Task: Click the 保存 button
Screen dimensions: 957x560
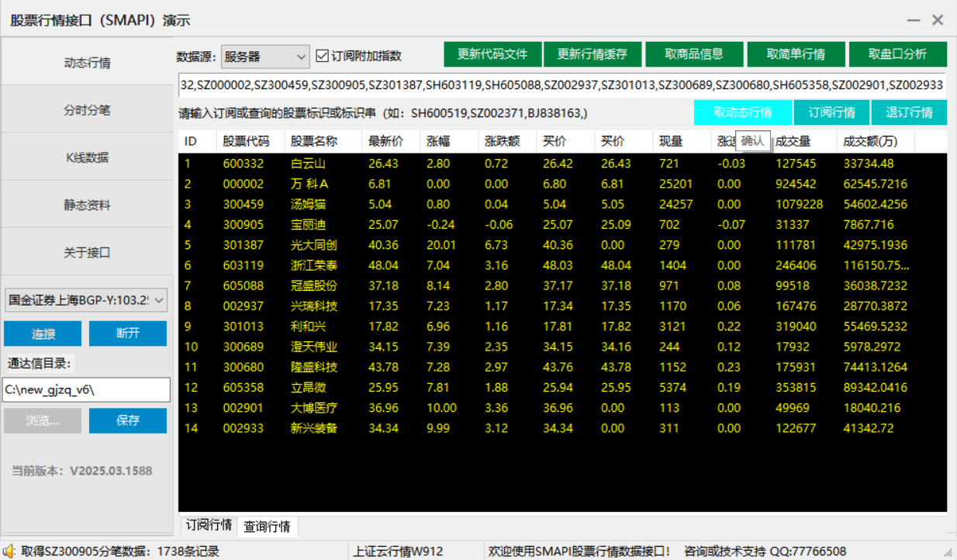Action: coord(128,420)
